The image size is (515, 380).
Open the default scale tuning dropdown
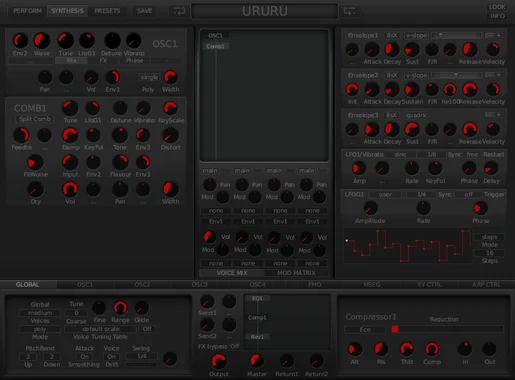click(100, 329)
